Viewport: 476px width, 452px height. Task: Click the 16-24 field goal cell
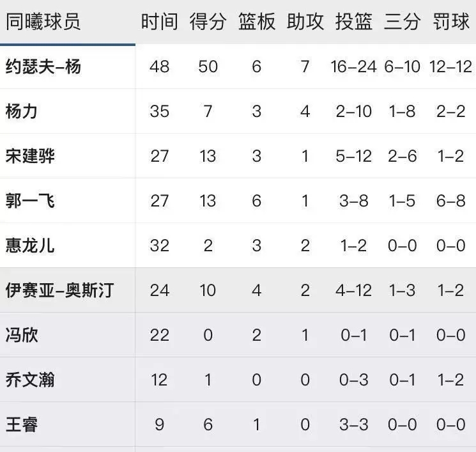(354, 66)
